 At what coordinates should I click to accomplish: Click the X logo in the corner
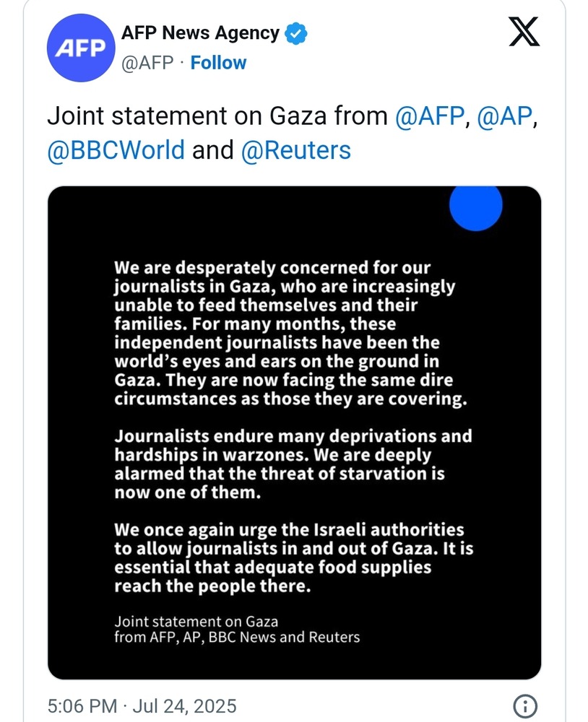point(524,32)
